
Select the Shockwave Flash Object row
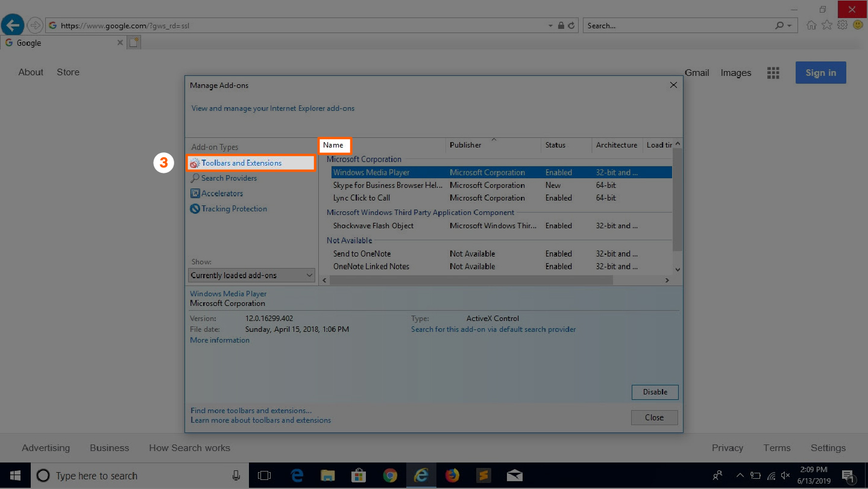(x=502, y=226)
